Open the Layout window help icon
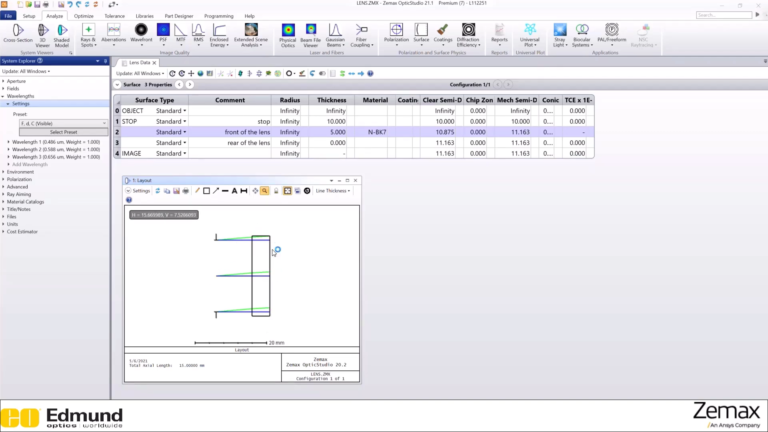 click(129, 200)
